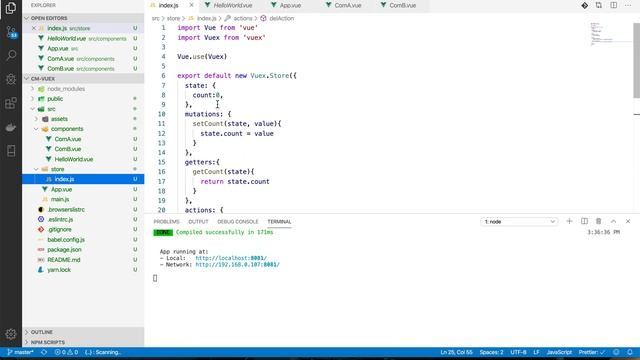Click the diamond-shaped icon in the editor title bar
The height and width of the screenshot is (360, 640).
[x=584, y=5]
